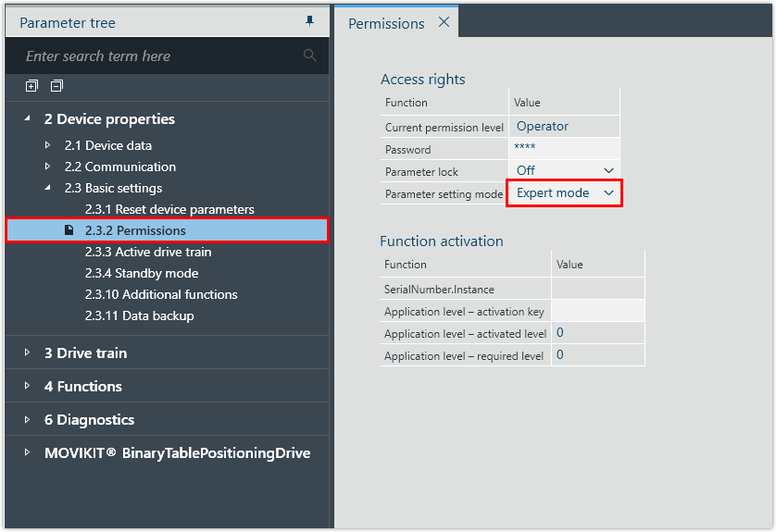The height and width of the screenshot is (532, 776).
Task: Select the Permissions tab
Action: tap(386, 23)
